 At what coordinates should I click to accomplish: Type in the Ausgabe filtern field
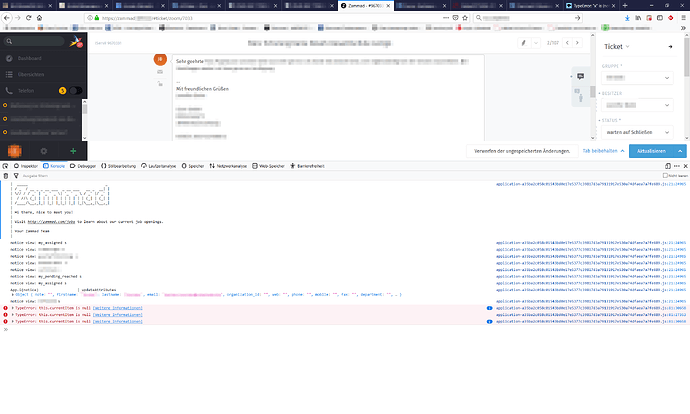(339, 176)
